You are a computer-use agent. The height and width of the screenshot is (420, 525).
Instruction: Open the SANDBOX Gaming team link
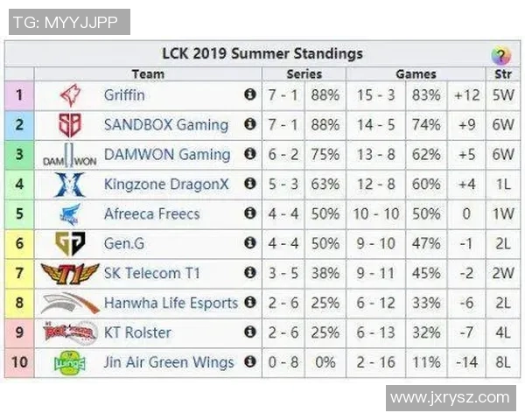(x=166, y=125)
